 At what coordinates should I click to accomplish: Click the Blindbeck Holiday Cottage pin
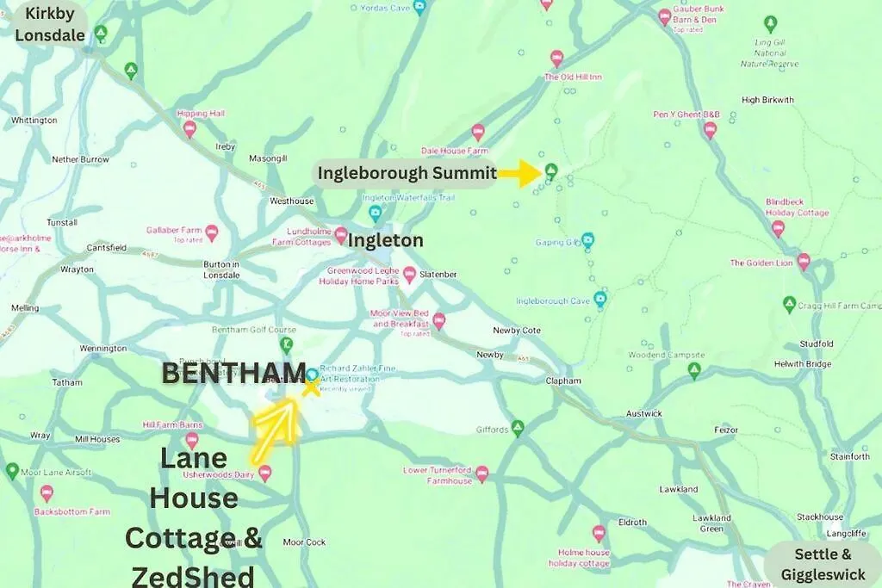tap(778, 228)
